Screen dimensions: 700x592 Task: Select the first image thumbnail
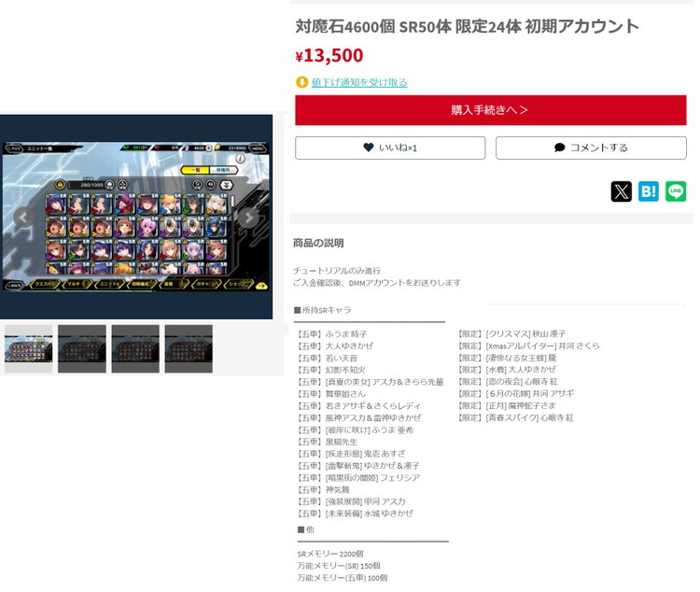pos(29,348)
